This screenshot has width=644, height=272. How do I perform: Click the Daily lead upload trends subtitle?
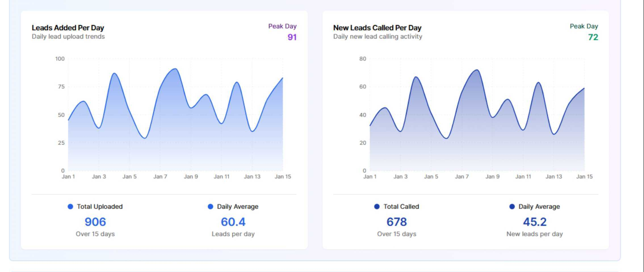[x=68, y=37]
